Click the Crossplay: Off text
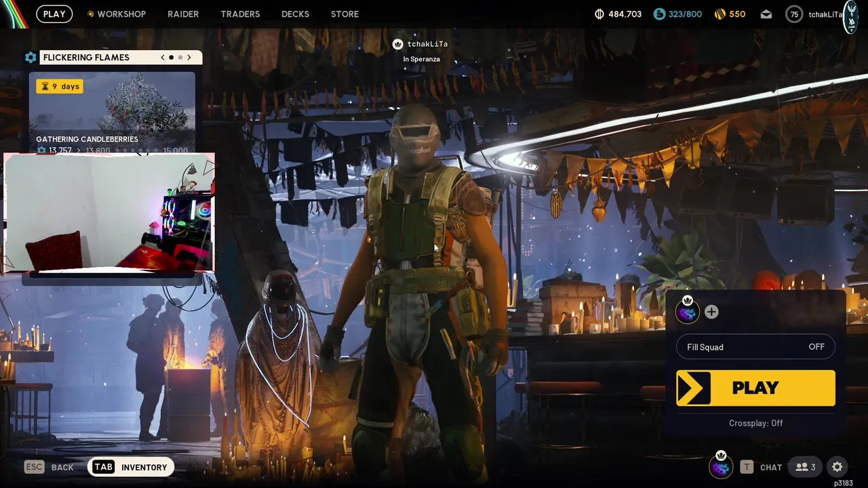This screenshot has width=868, height=488. click(x=755, y=423)
